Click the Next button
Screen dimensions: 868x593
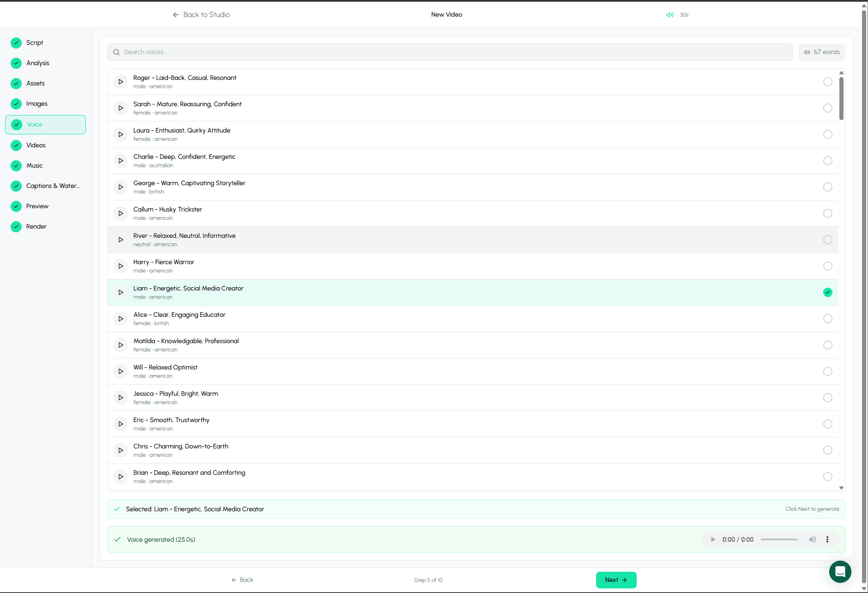(616, 580)
